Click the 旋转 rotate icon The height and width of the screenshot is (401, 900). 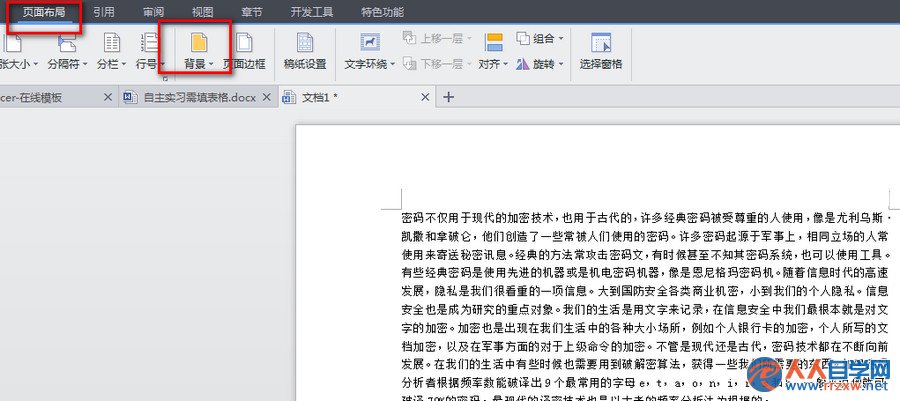tap(523, 64)
